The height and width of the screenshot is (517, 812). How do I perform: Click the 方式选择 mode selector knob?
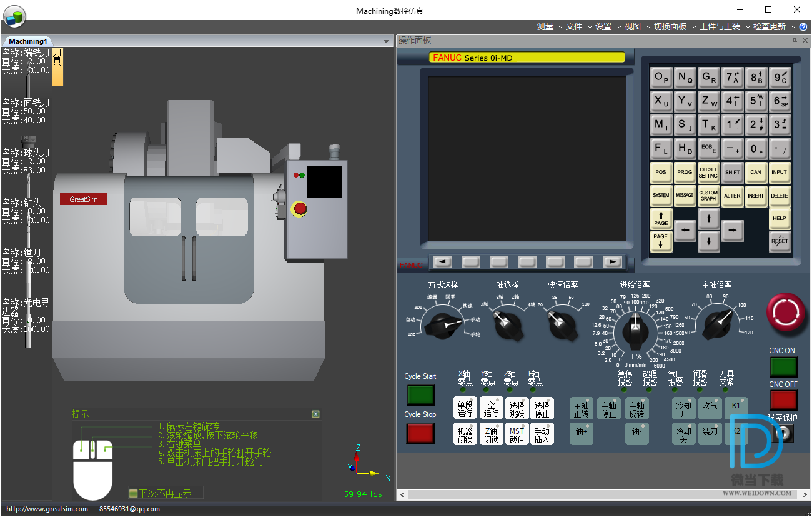point(443,324)
